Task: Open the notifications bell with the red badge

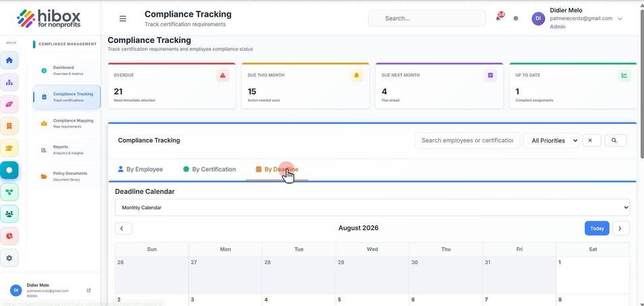Action: pyautogui.click(x=499, y=17)
